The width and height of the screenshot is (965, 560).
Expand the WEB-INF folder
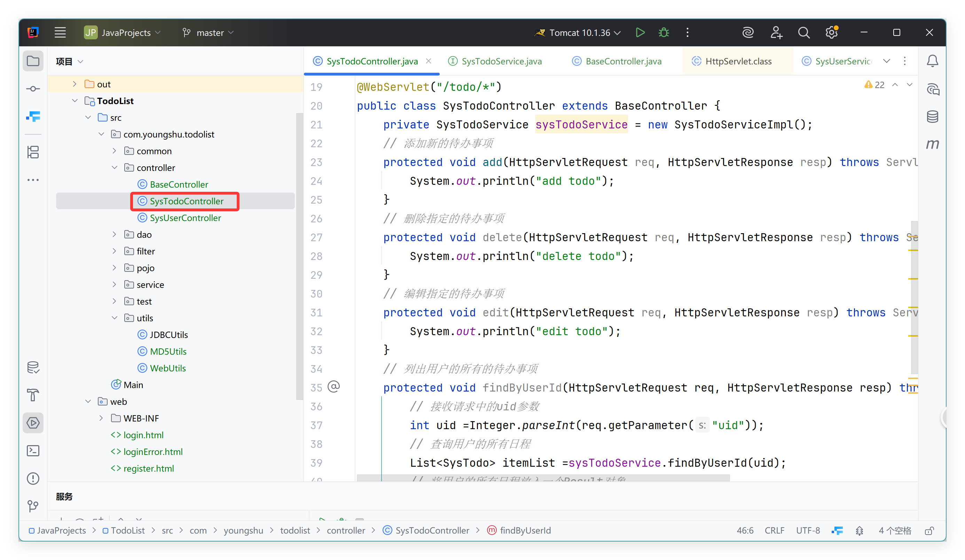click(x=101, y=418)
